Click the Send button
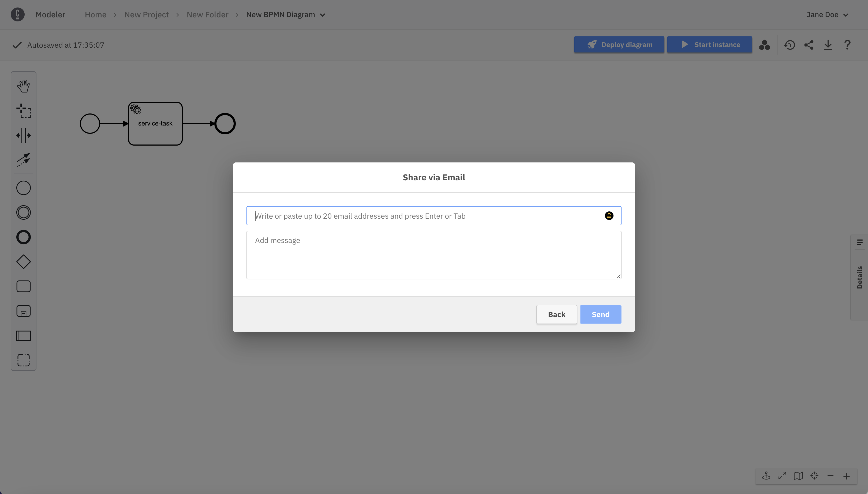The image size is (868, 494). (x=600, y=314)
